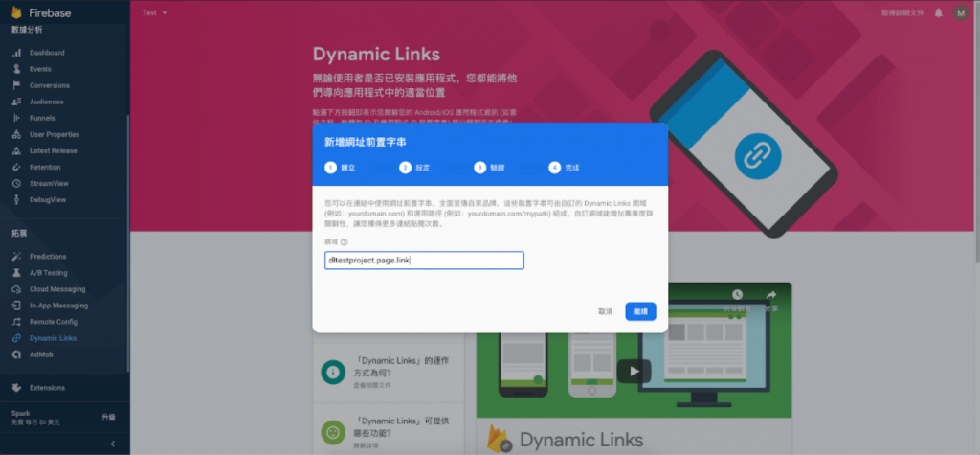Go to Conversions in the sidebar
Image resolution: width=980 pixels, height=455 pixels.
(50, 86)
